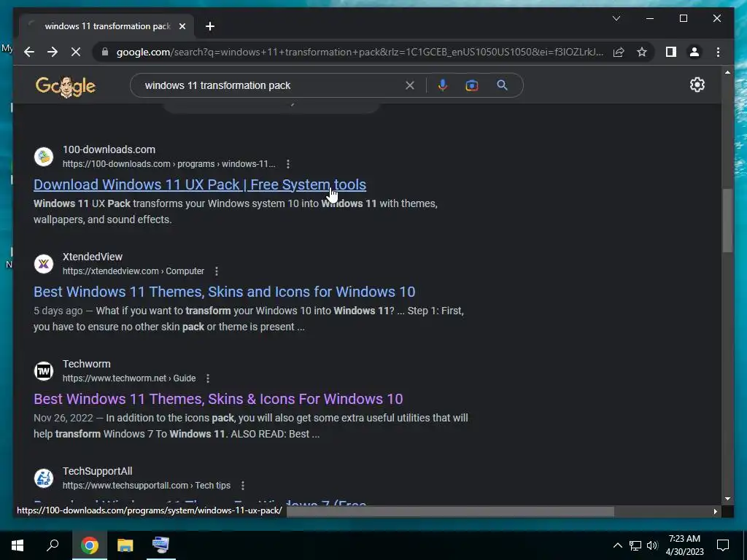Open 100-downloads.com favicon

tap(44, 156)
